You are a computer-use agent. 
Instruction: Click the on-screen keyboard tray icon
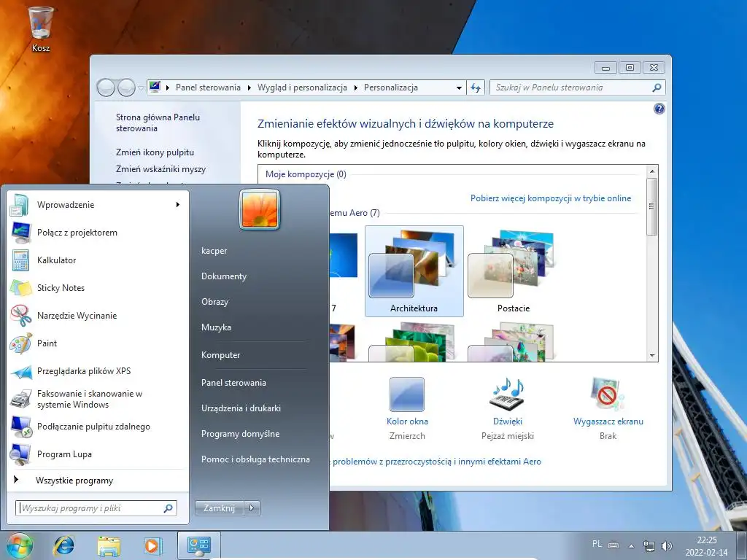pyautogui.click(x=614, y=545)
